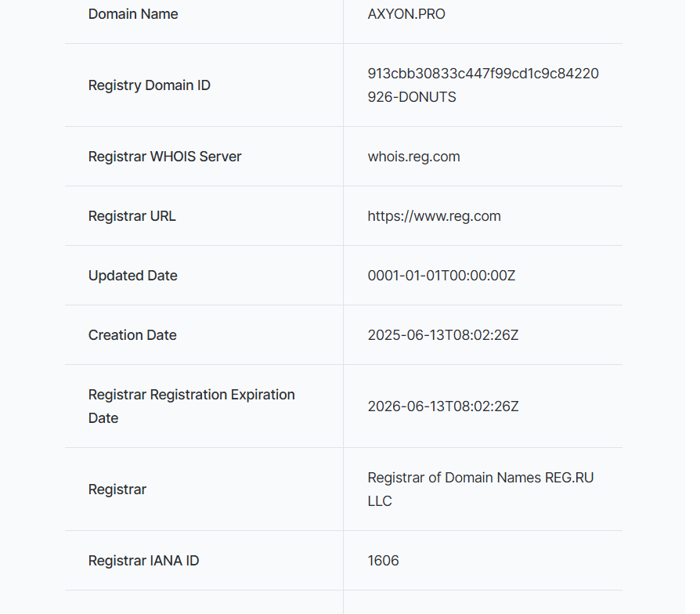Select the 2026-06-13T08:02:26Z expiration date value
This screenshot has height=614, width=700.
[x=443, y=406]
